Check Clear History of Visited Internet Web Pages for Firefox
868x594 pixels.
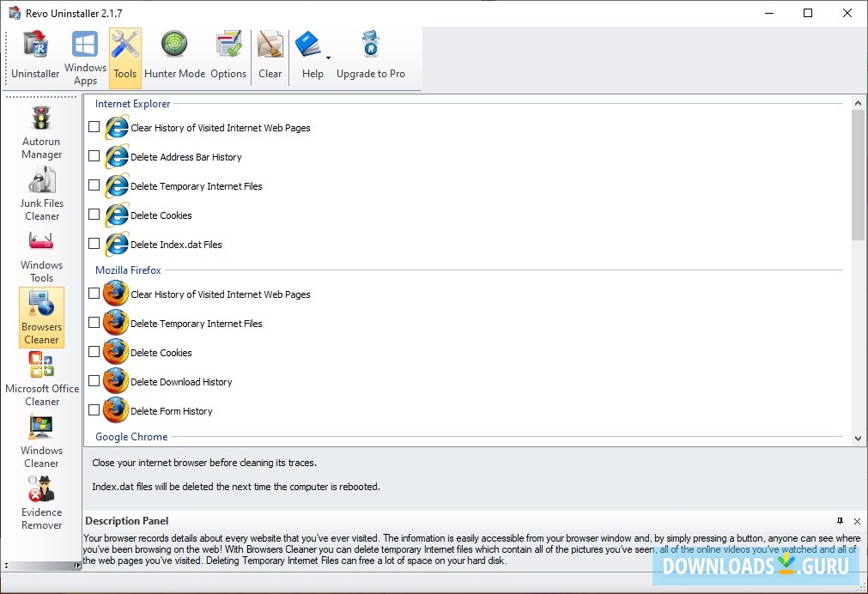tap(94, 294)
